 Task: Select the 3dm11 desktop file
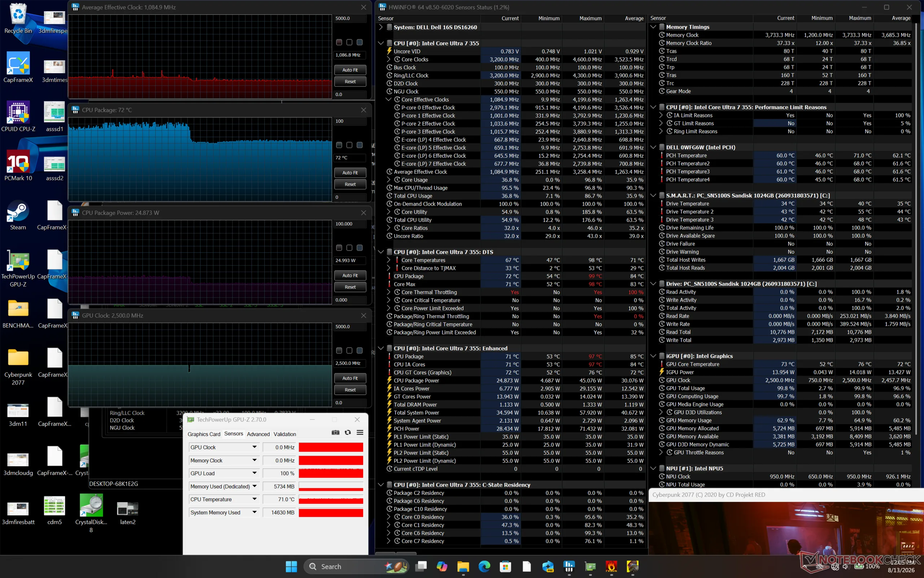click(x=18, y=415)
